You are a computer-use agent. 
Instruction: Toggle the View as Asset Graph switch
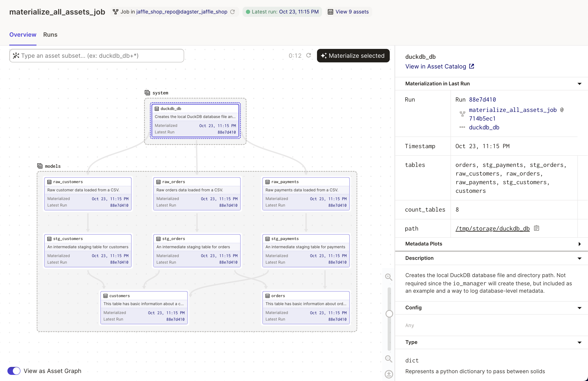tap(14, 371)
